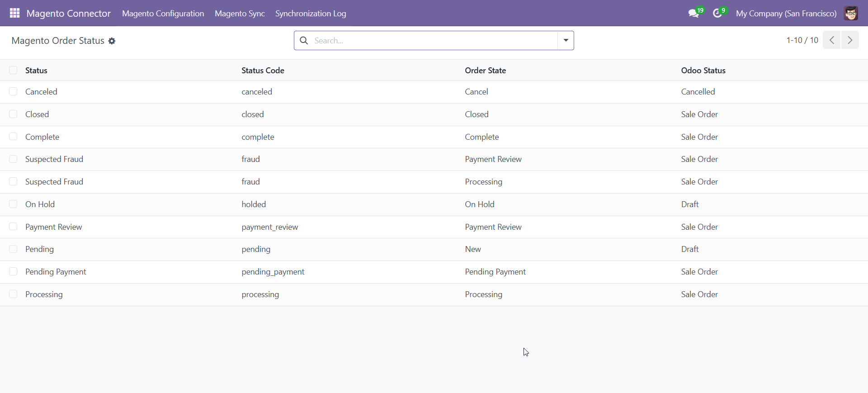The width and height of the screenshot is (868, 393).
Task: Open the Magento Sync menu
Action: [x=240, y=14]
